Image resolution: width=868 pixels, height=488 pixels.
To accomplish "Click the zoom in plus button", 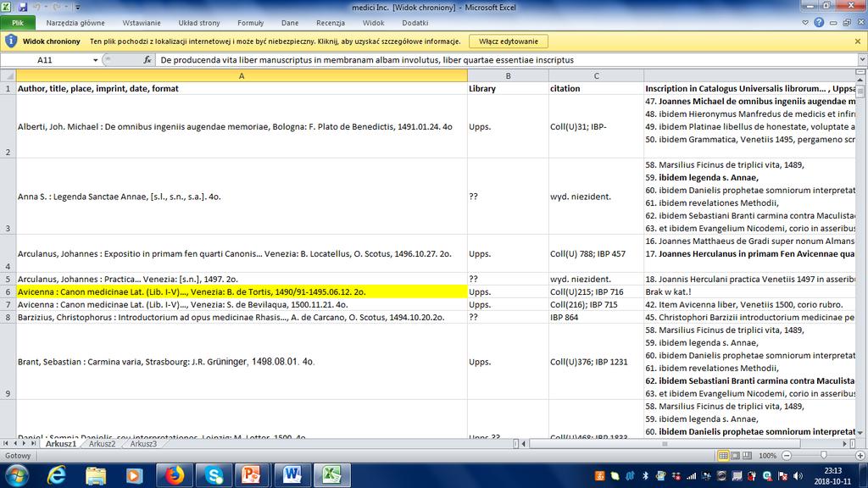I will point(860,455).
